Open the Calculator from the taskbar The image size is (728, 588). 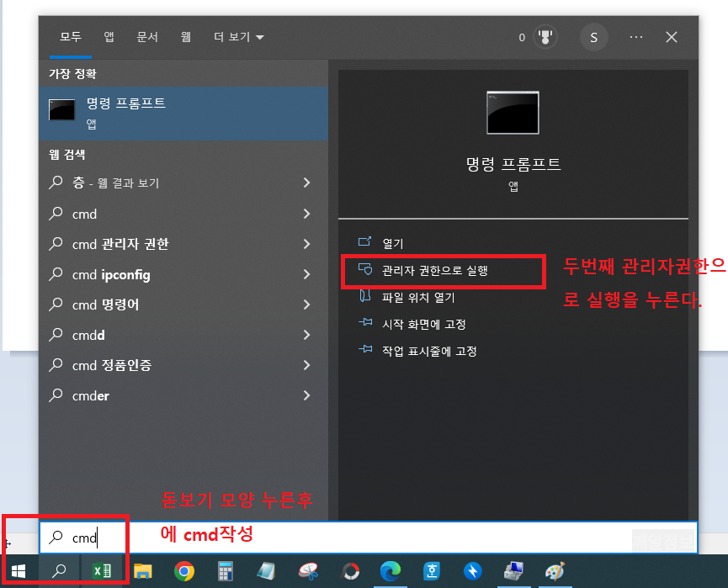pyautogui.click(x=224, y=571)
